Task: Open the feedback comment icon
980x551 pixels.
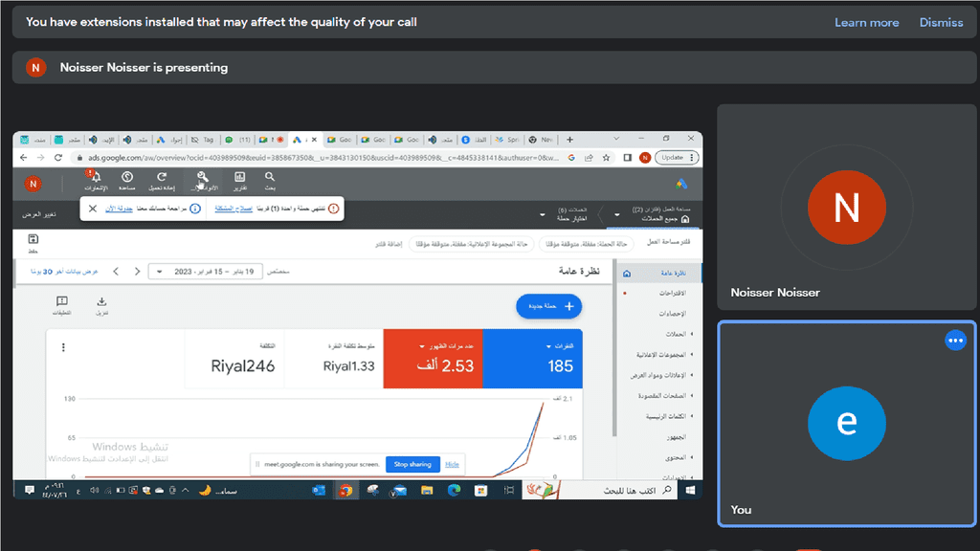Action: [x=62, y=301]
